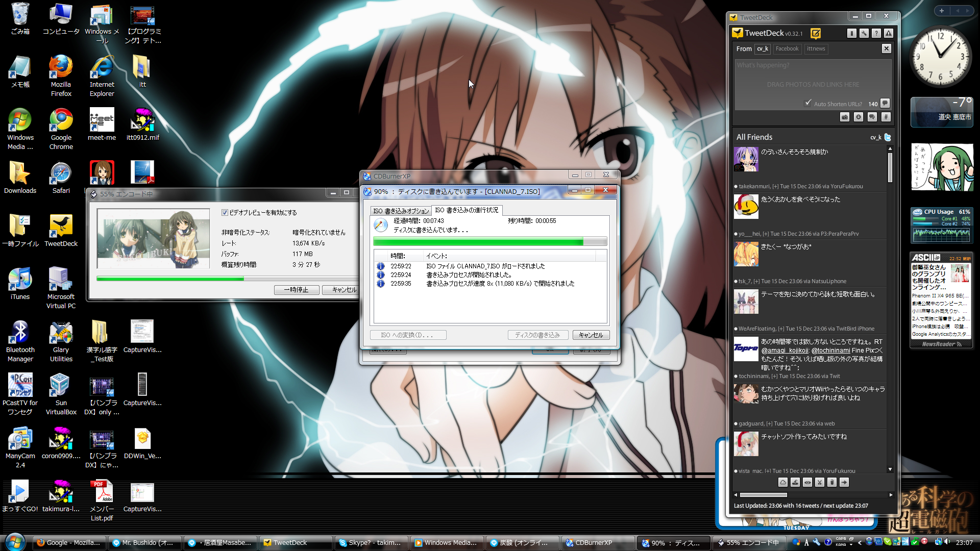Select the Facebook account in From row
Image resolution: width=980 pixels, height=551 pixels.
pyautogui.click(x=787, y=49)
